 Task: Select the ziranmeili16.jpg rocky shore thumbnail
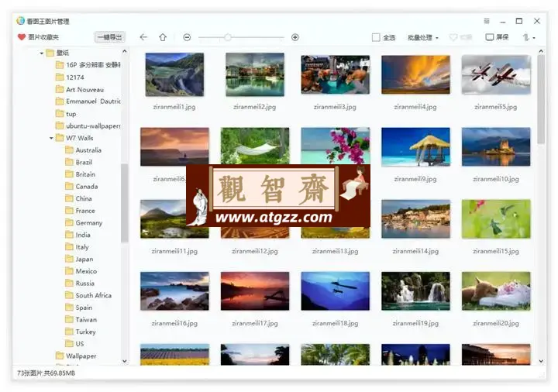[174, 291]
